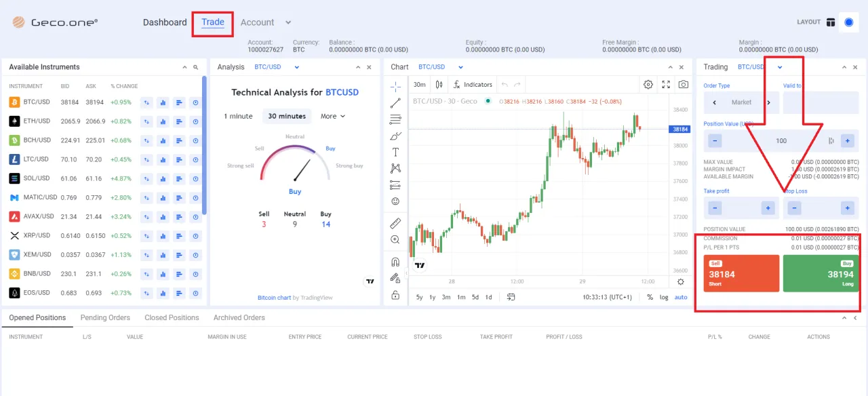Select the measure ruler tool
Viewport: 868px width, 396px height.
pos(395,222)
